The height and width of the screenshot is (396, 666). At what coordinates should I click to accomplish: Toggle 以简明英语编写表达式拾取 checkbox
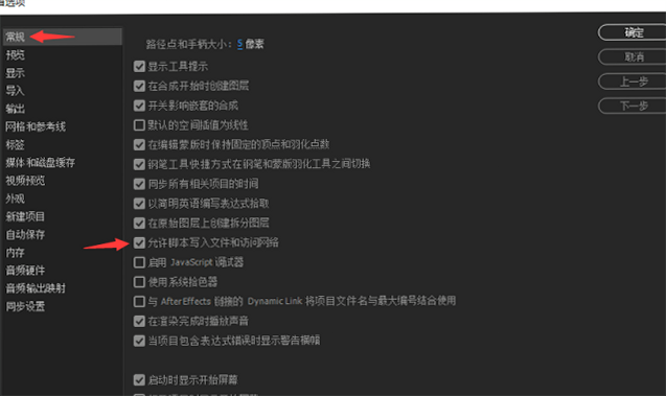[x=139, y=204]
